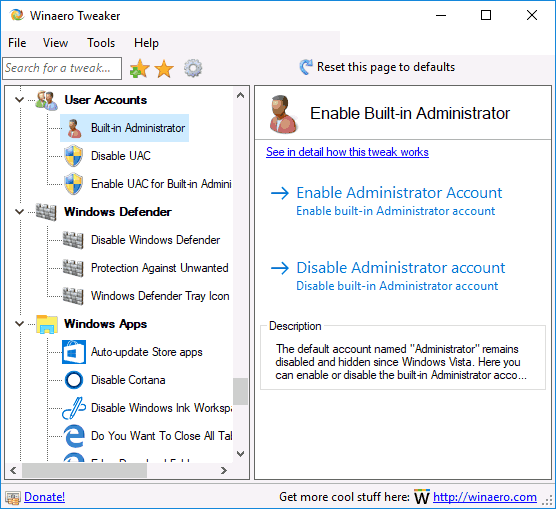Open the http://winaero.com link
This screenshot has height=509, width=556.
pos(485,497)
